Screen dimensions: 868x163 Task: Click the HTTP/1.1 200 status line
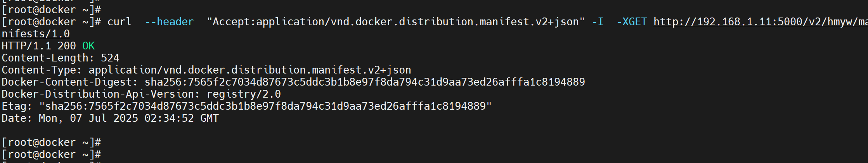(48, 46)
